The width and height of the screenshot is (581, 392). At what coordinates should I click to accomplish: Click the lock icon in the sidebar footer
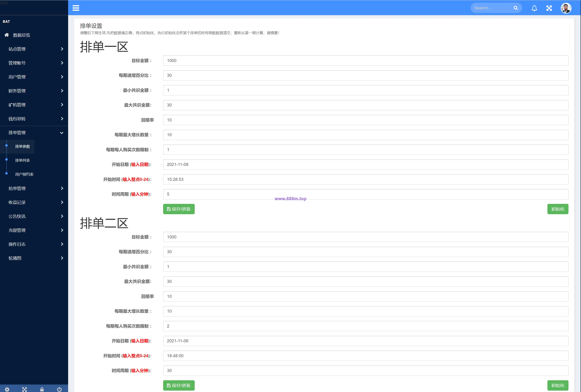tap(42, 389)
